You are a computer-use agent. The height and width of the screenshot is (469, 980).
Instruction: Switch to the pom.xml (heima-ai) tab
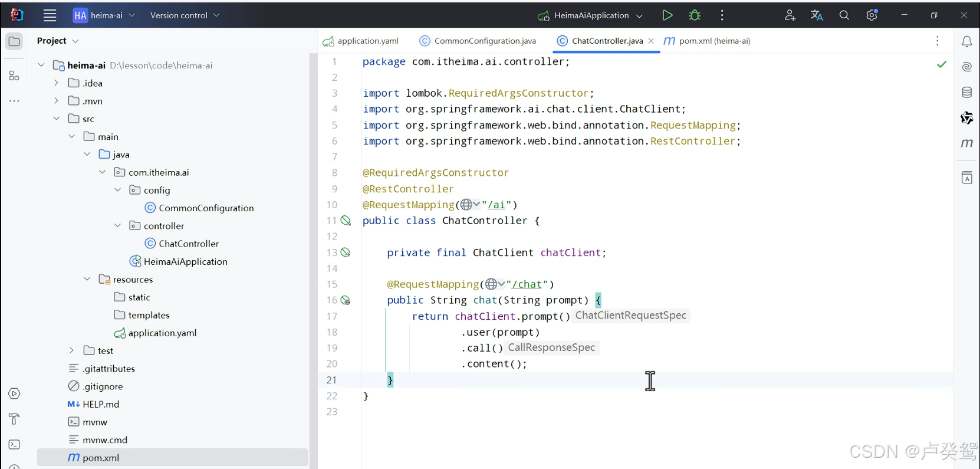(707, 41)
